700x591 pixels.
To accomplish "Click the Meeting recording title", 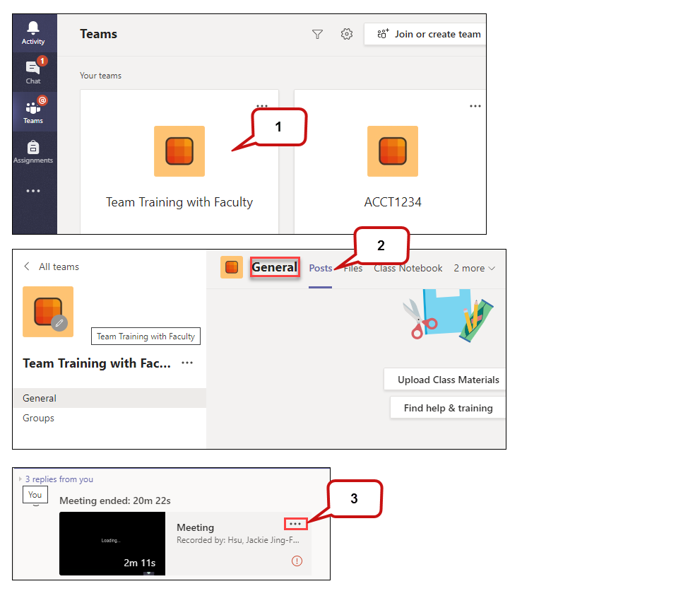I will tap(196, 527).
